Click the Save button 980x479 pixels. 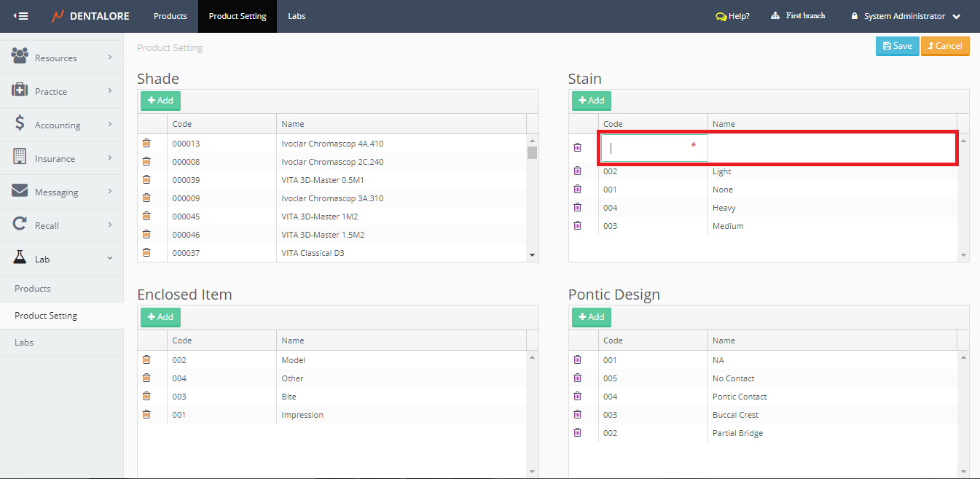[897, 46]
